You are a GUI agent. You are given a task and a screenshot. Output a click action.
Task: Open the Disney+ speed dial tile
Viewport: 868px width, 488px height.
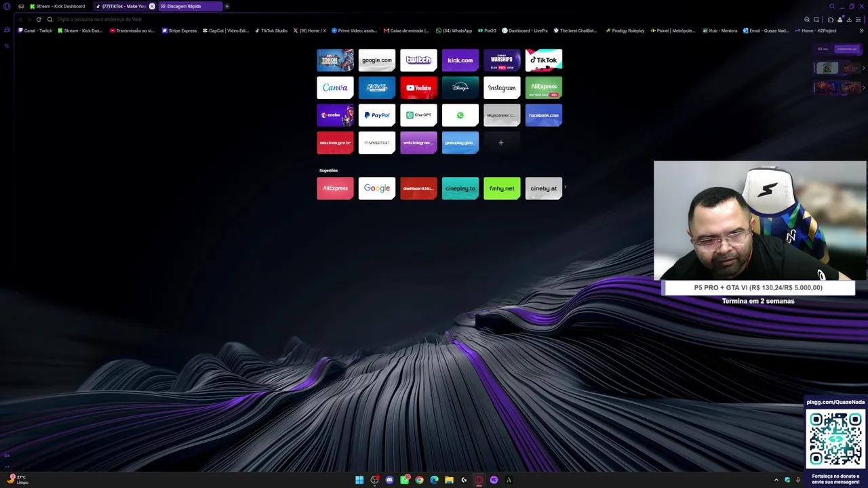click(x=460, y=87)
